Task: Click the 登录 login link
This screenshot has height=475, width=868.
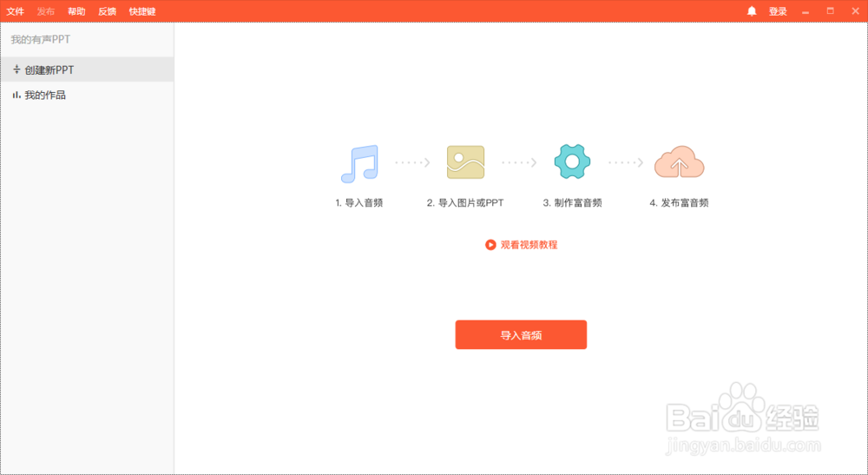Action: (778, 11)
